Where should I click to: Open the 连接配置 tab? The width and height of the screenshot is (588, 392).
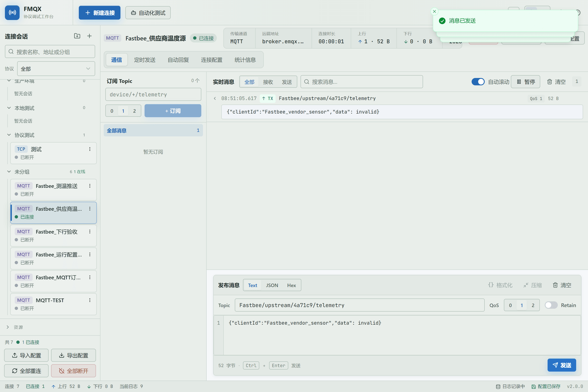pos(212,60)
